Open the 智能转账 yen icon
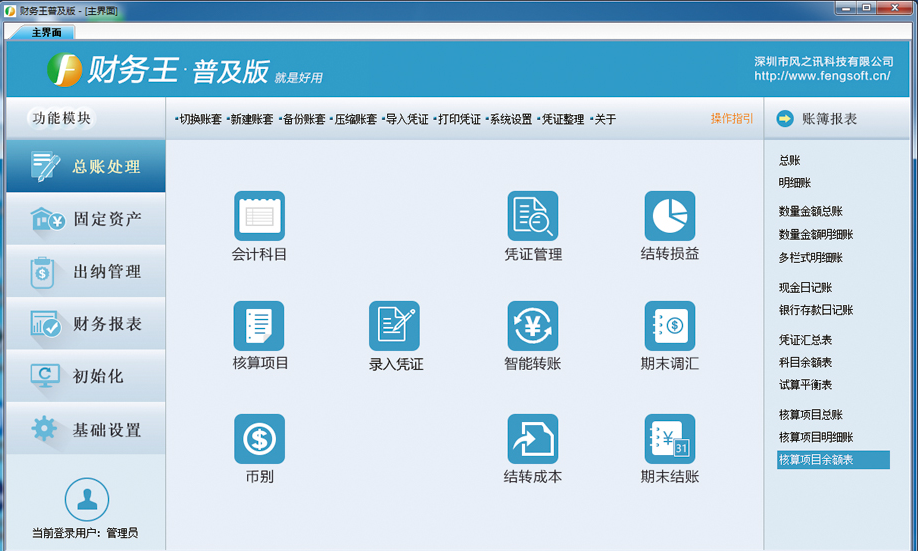This screenshot has height=551, width=918. pos(533,326)
